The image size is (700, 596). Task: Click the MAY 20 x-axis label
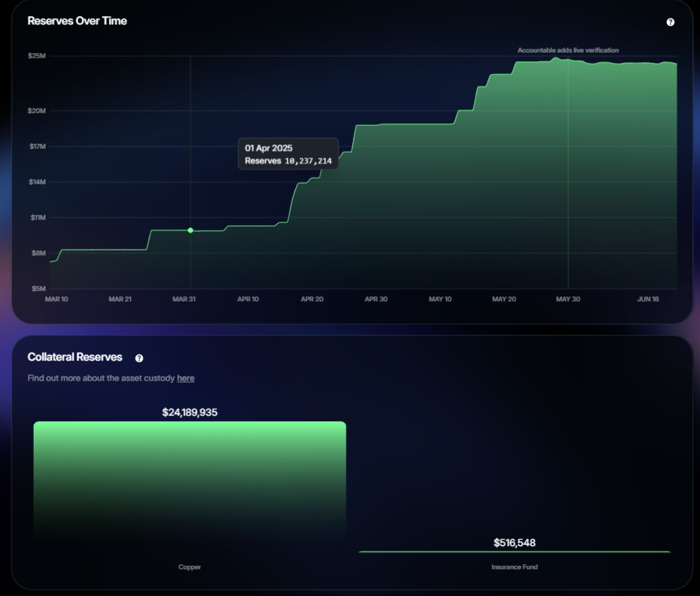[x=504, y=299]
